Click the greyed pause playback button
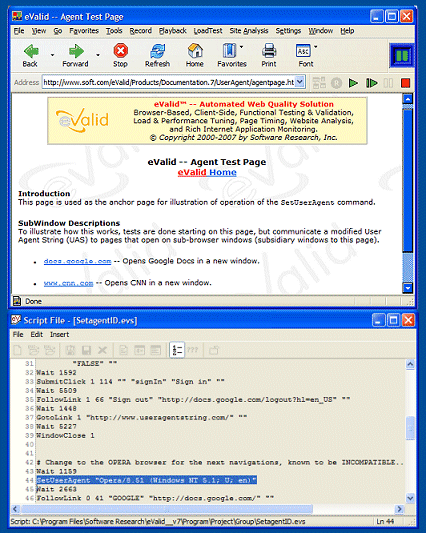This screenshot has width=426, height=533. (388, 83)
